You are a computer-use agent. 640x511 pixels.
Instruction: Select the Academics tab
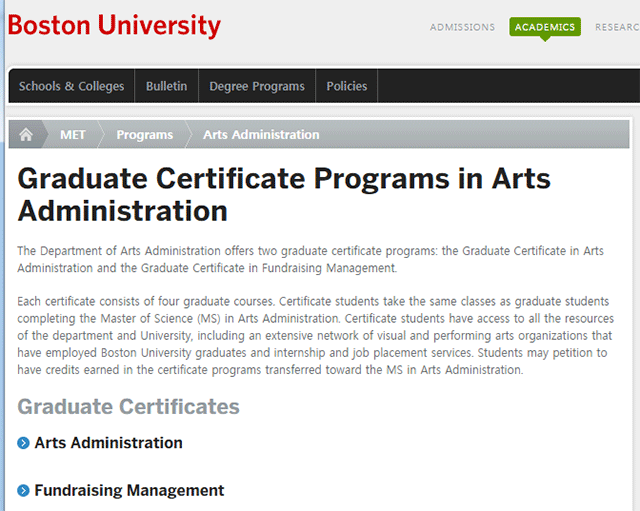(x=545, y=27)
